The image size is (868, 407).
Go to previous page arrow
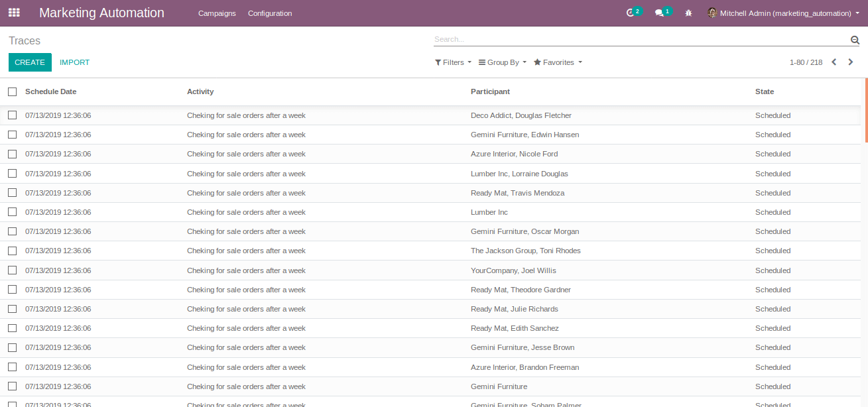tap(834, 62)
